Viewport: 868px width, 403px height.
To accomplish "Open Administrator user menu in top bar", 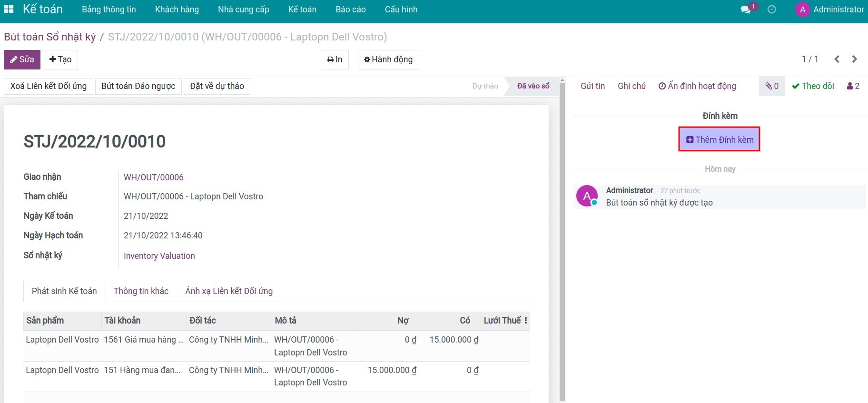I will click(x=829, y=10).
